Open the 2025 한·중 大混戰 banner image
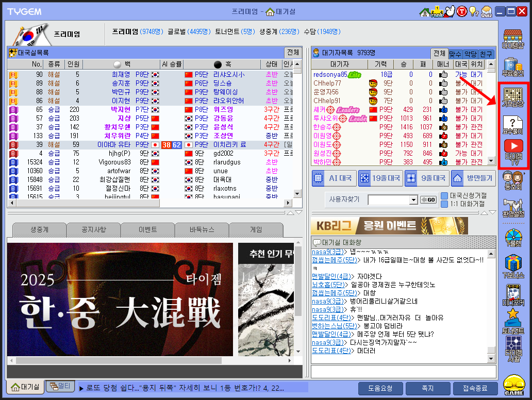The image size is (532, 400). [120, 299]
